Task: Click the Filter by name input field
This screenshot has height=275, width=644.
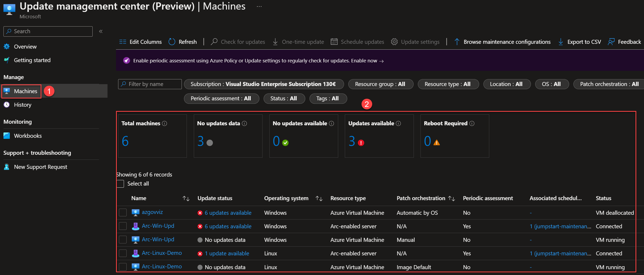Action: point(150,84)
